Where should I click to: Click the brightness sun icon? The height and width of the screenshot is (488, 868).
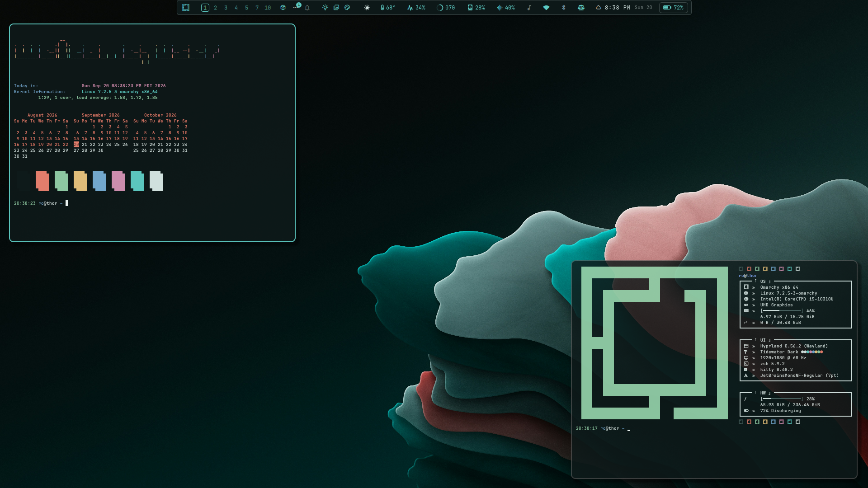pos(367,8)
